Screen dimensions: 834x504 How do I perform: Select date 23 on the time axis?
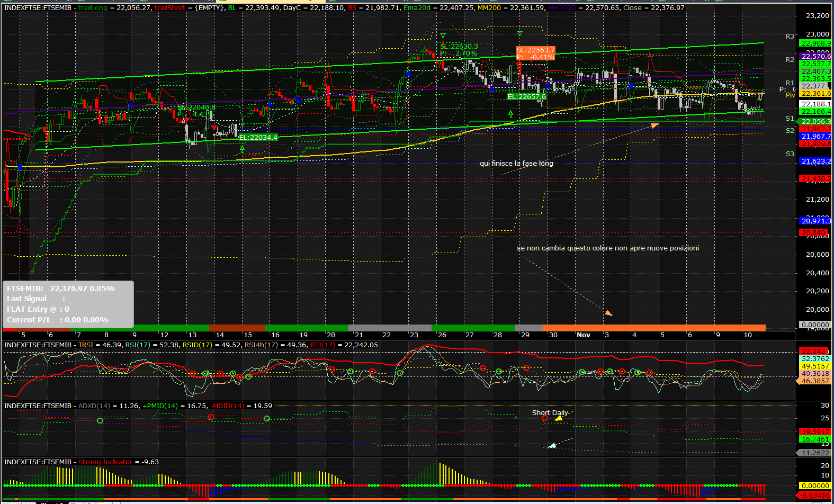tap(414, 335)
